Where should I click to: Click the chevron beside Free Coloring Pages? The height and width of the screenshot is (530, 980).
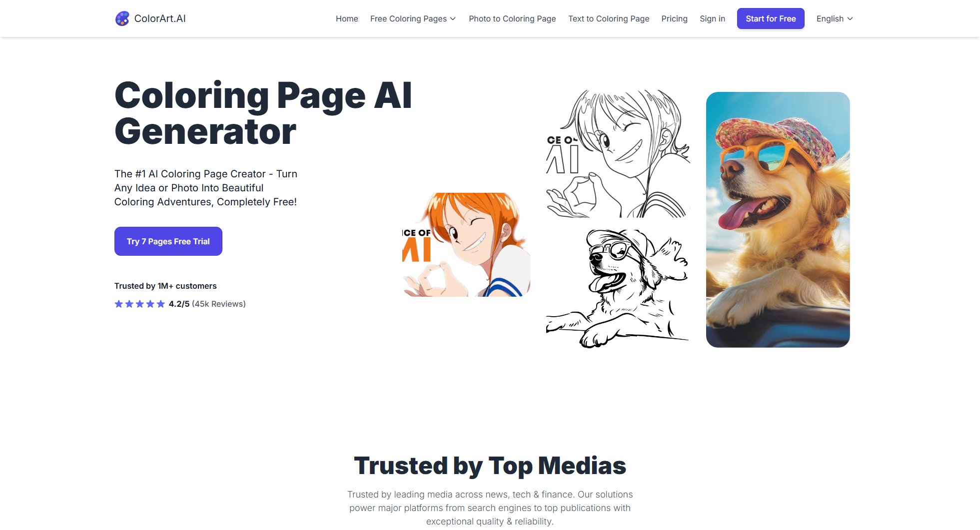point(453,18)
